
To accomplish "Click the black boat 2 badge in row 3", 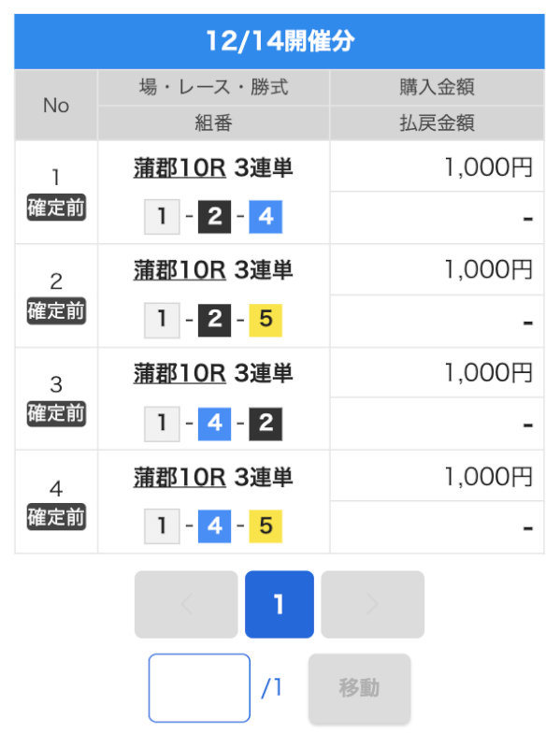I will (266, 424).
